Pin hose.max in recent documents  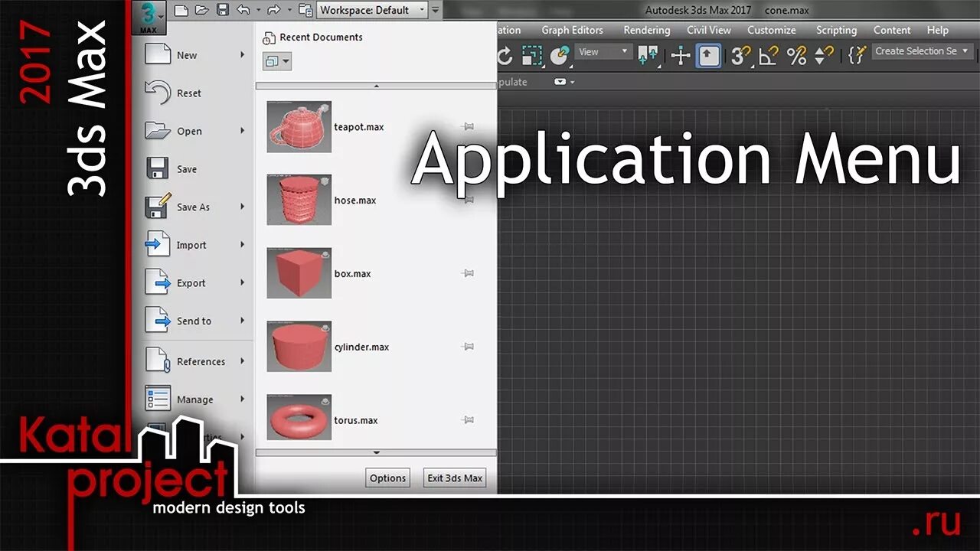coord(469,200)
